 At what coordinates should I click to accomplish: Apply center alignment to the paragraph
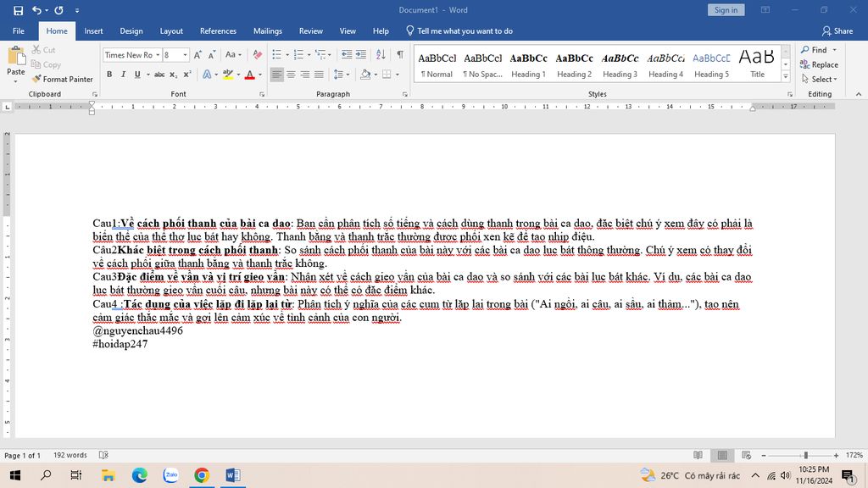[291, 75]
